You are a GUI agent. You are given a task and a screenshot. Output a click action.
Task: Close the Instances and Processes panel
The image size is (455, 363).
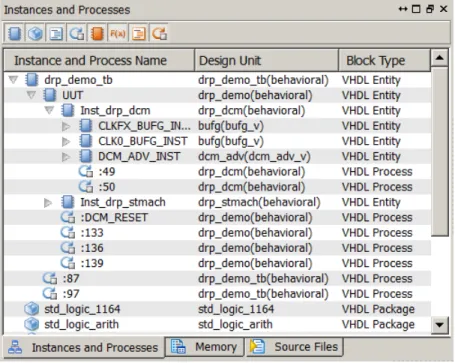444,9
